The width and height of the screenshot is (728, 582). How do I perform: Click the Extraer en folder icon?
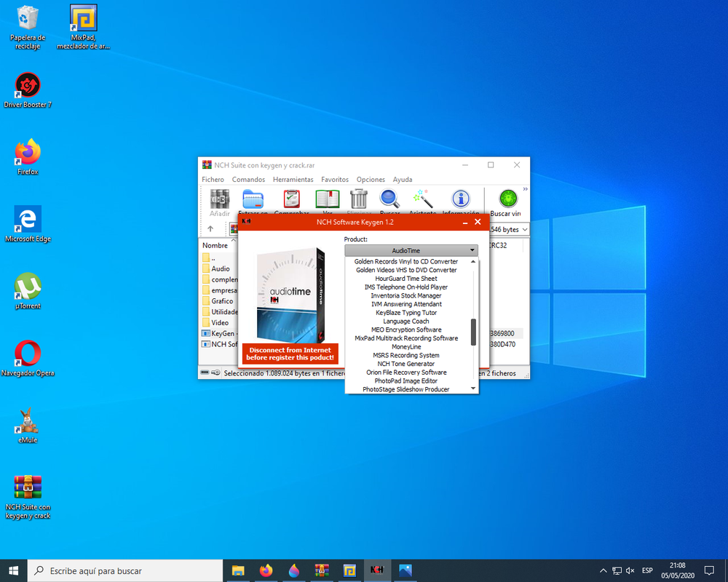tap(253, 199)
